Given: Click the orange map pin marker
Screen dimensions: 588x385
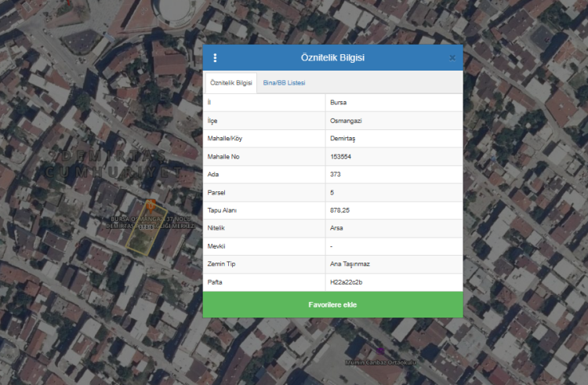Looking at the screenshot, I should click(151, 205).
